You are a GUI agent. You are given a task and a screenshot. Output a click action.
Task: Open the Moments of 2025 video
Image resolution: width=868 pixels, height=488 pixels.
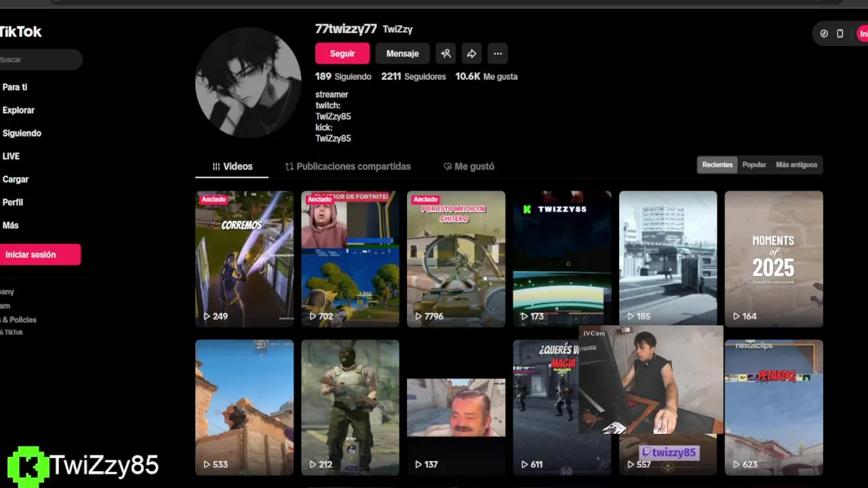[x=774, y=259]
